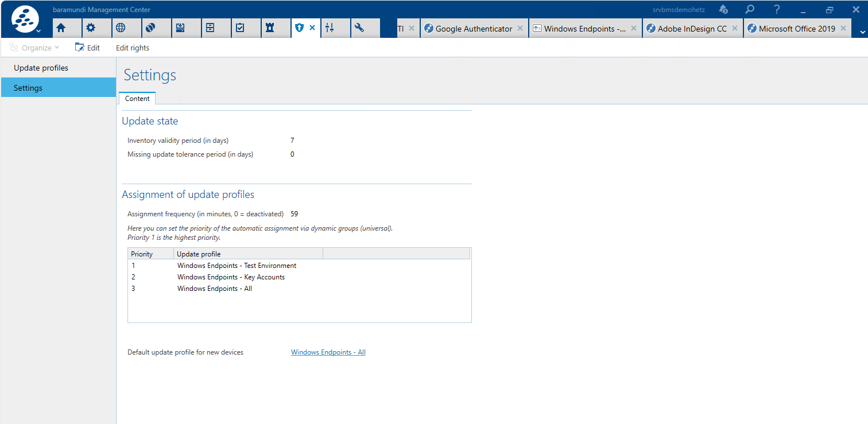
Task: Click the Edit rights button
Action: pos(133,48)
